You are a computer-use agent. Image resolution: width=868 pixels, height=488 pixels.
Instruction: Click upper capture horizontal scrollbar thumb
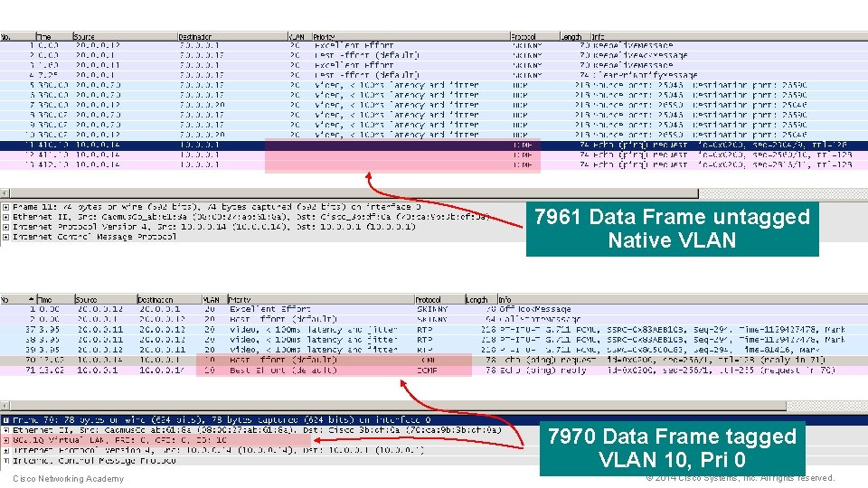click(x=354, y=193)
